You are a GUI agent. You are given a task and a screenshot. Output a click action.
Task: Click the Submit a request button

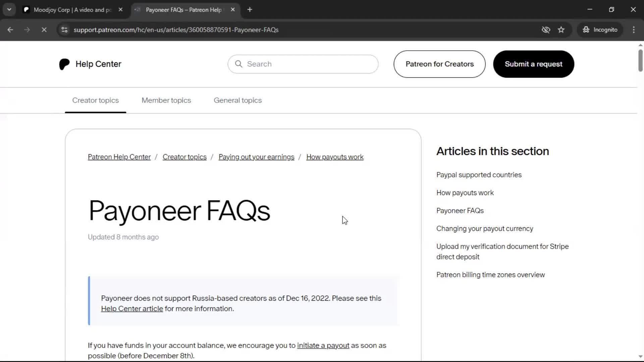point(533,64)
